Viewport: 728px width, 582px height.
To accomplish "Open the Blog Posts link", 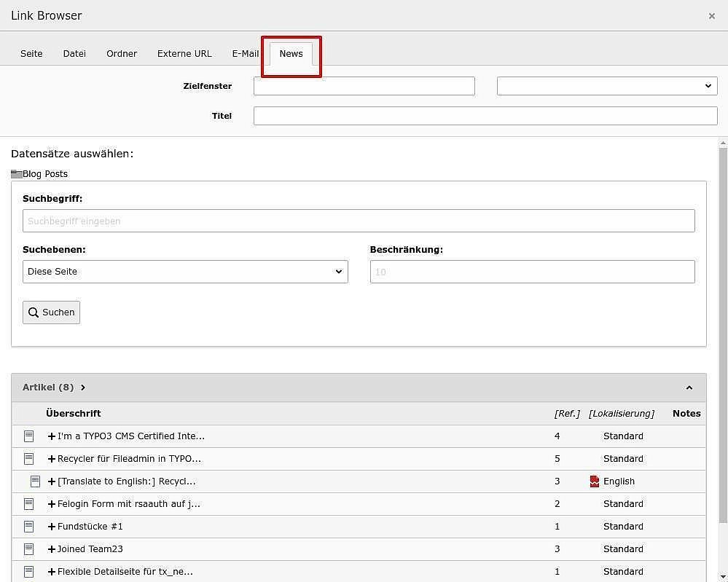I will pyautogui.click(x=45, y=173).
